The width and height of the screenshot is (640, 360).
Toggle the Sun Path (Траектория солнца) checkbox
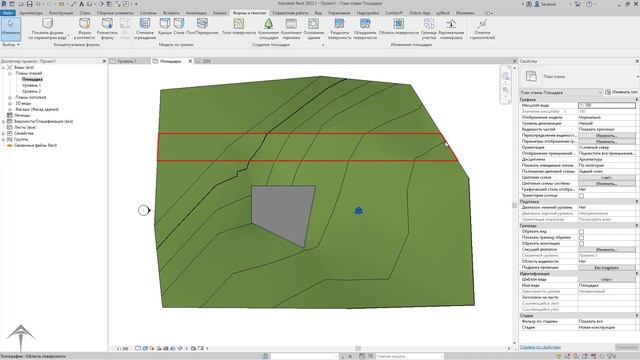pos(581,196)
